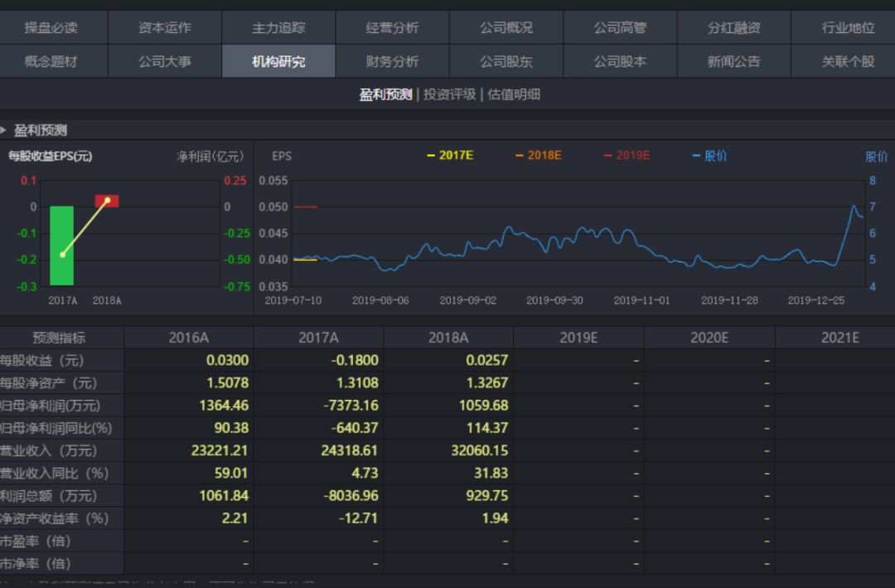Click the 营业收入 (万元) row label
This screenshot has width=895, height=588.
click(50, 451)
